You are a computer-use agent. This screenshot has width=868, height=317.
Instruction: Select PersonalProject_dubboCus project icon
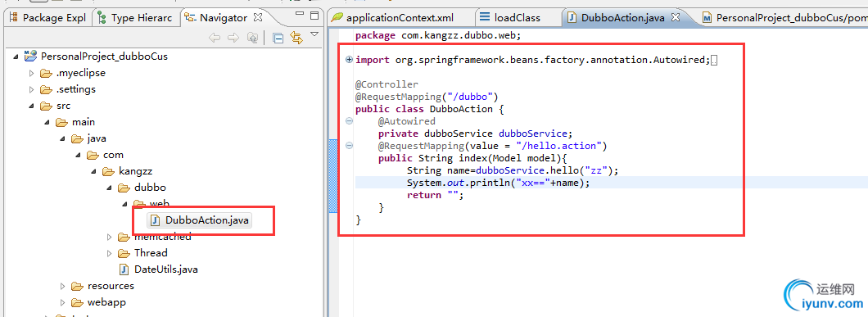click(30, 56)
